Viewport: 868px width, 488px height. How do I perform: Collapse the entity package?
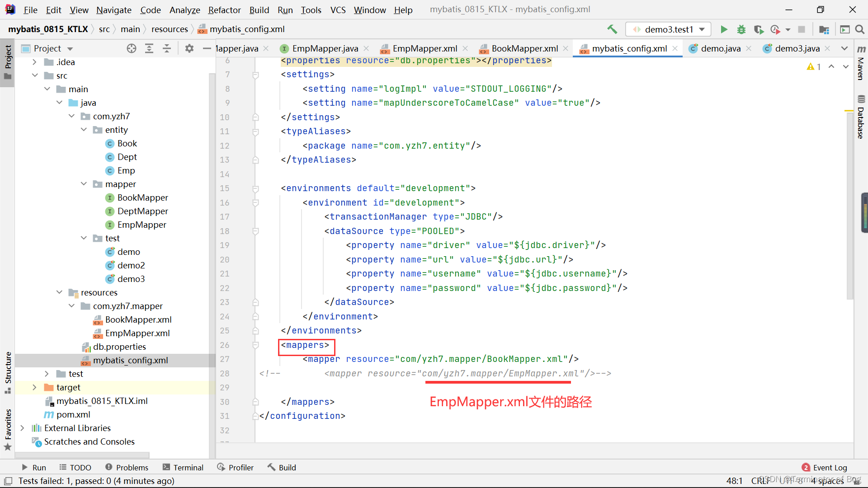[84, 130]
